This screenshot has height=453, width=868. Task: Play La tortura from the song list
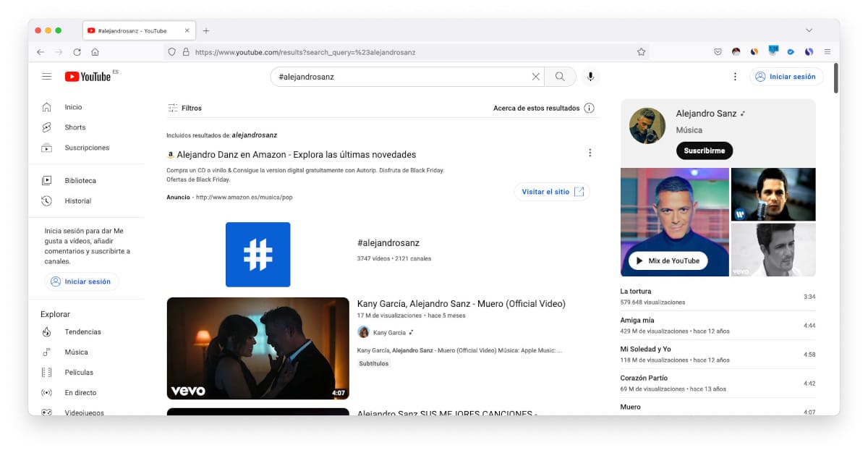point(718,297)
